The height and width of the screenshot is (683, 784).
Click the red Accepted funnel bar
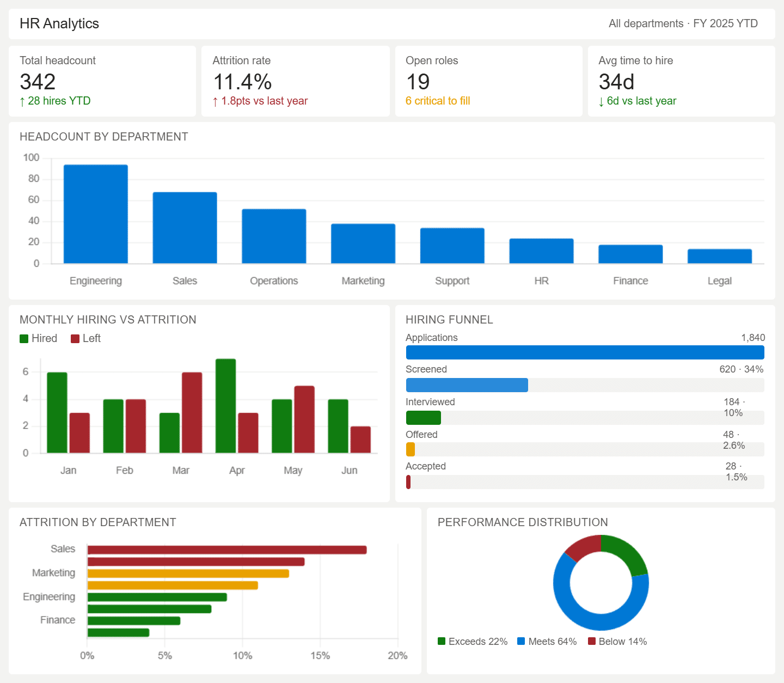click(x=408, y=482)
